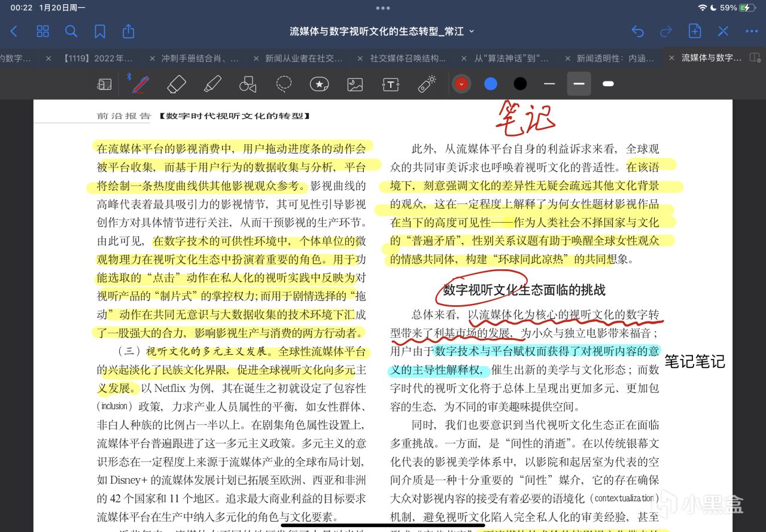Viewport: 766px width, 532px height.
Task: Toggle read-only mode pencil-slash icon
Action: pos(723,31)
